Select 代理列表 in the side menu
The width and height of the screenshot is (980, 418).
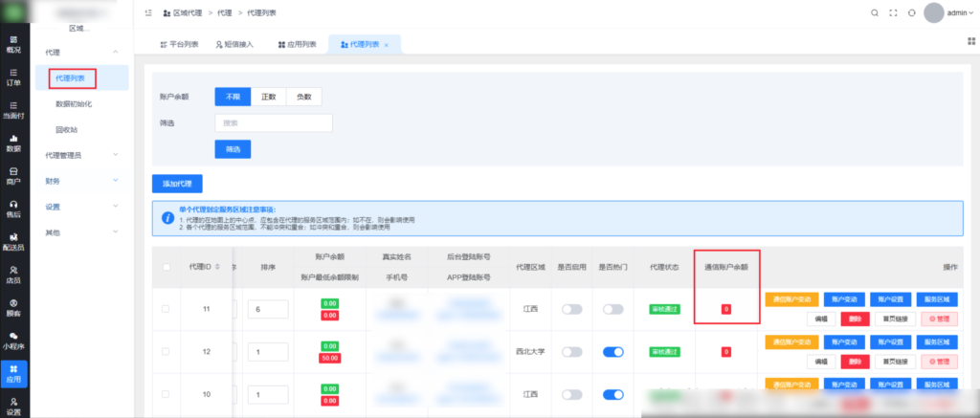pyautogui.click(x=82, y=78)
